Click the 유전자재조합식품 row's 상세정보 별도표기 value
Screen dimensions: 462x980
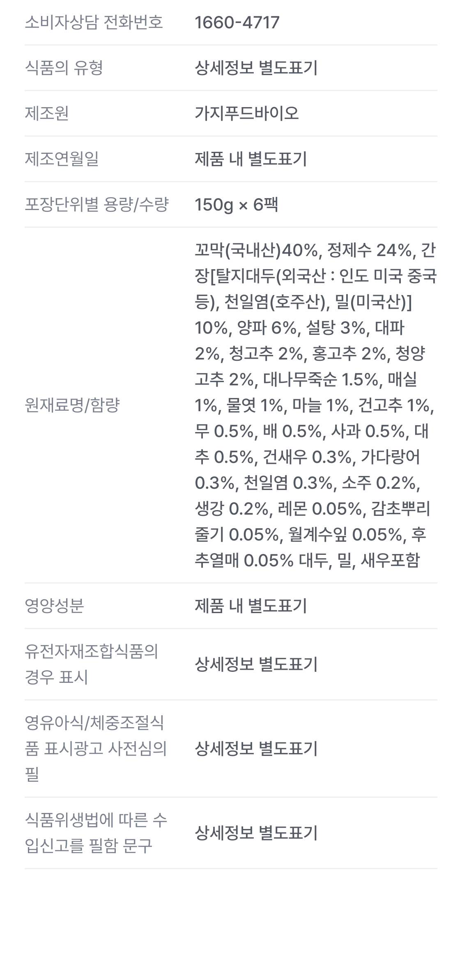click(x=256, y=664)
